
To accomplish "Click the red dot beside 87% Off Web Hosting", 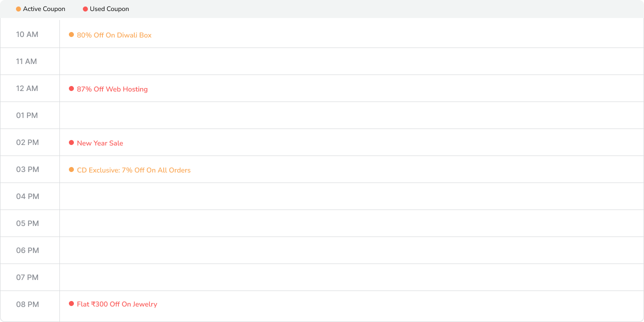I will point(71,89).
